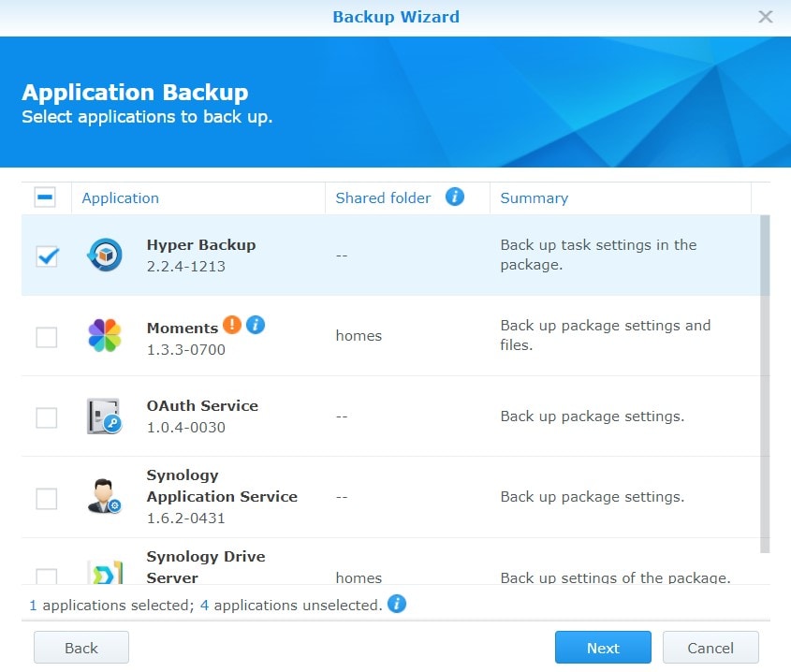The height and width of the screenshot is (672, 791).
Task: Click the '4 applications unselected' status text
Action: click(291, 605)
